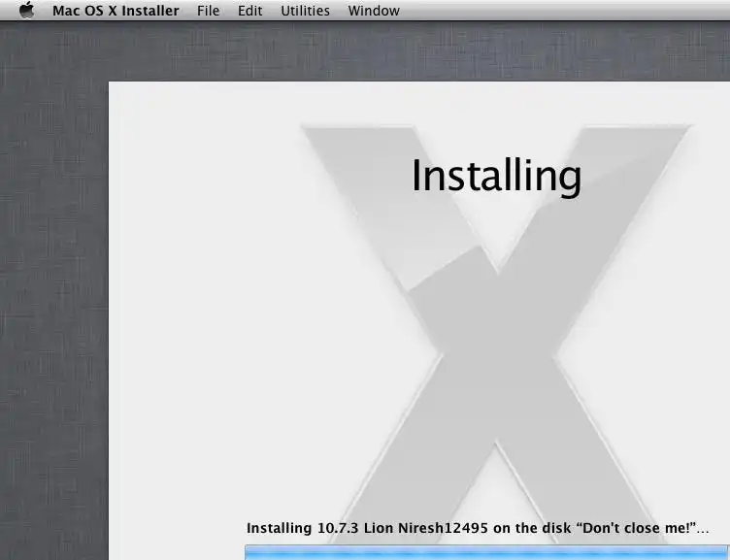Open the Apple menu icon
The height and width of the screenshot is (560, 730).
[27, 11]
